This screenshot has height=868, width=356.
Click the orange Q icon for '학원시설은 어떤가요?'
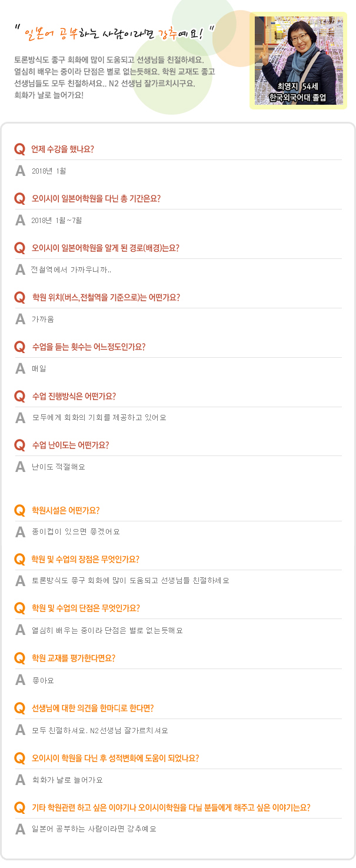(x=20, y=510)
